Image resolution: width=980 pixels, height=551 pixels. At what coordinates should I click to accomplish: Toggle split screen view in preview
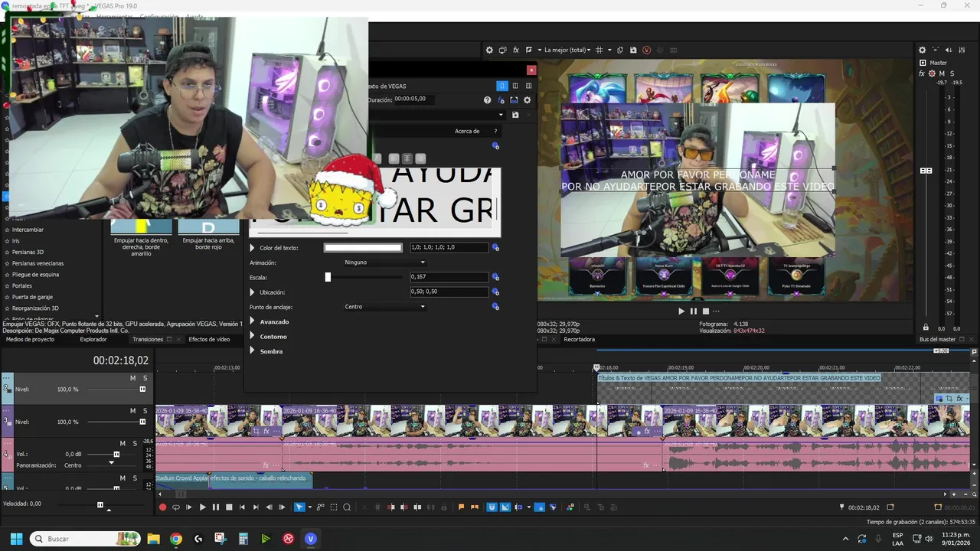point(529,51)
